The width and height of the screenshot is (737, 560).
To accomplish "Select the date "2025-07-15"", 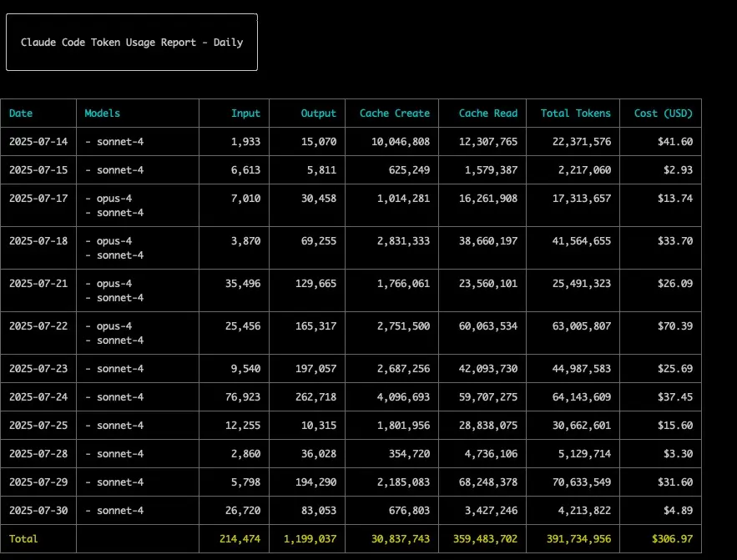I will click(x=38, y=169).
